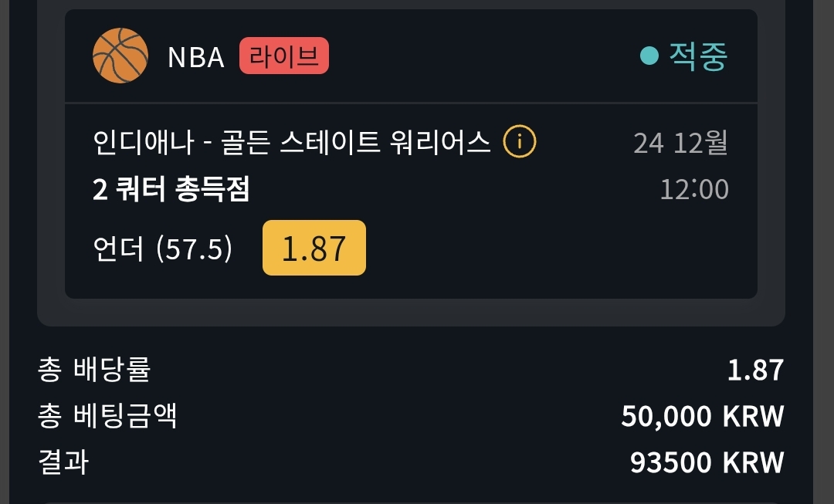Viewport: 834px width, 504px height.
Task: Click the 총 배당률 label
Action: coord(95,369)
